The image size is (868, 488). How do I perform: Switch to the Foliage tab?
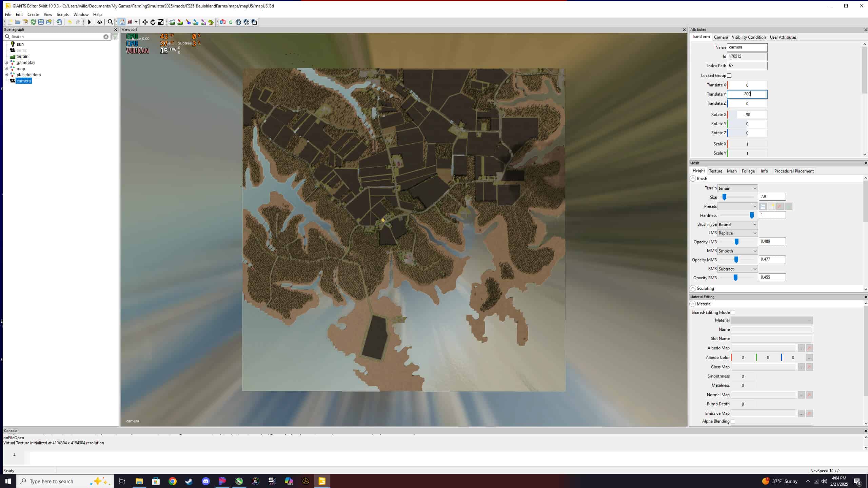coord(748,171)
